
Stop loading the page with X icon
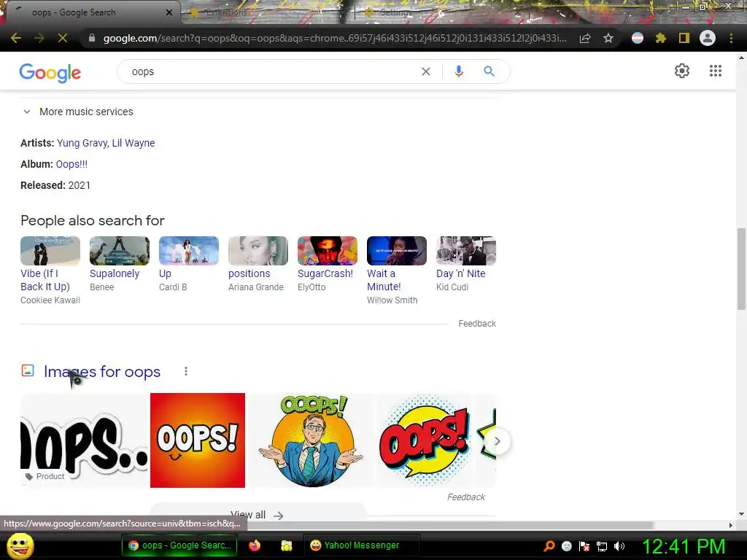pos(63,38)
